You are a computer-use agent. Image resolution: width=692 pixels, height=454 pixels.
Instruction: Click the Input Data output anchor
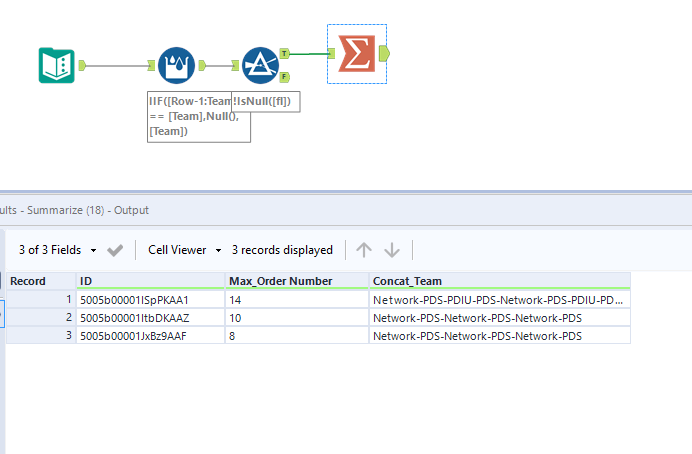83,66
